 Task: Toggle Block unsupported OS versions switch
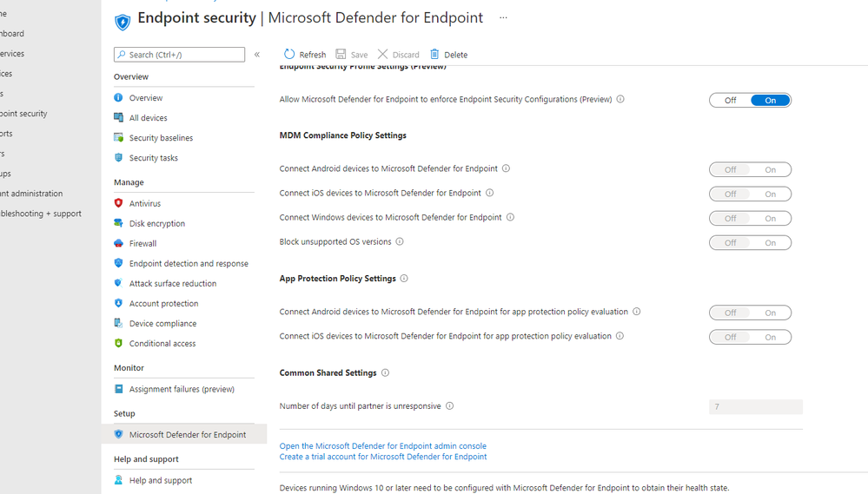pos(750,243)
